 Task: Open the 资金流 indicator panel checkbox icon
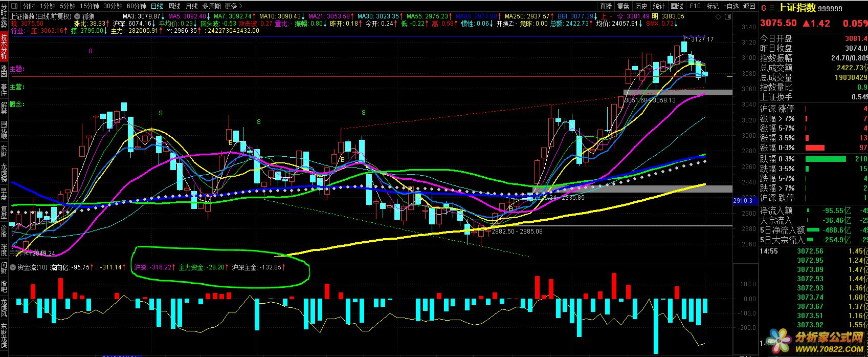[13, 267]
